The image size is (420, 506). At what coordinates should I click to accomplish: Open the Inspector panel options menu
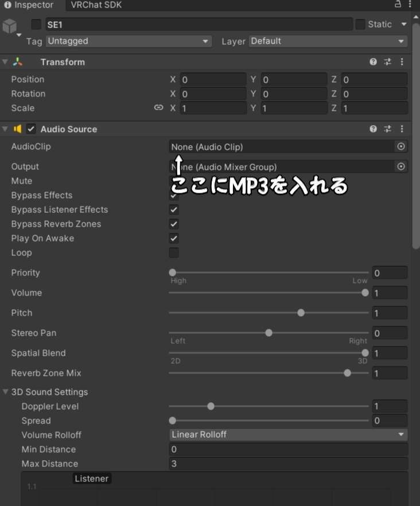[410, 4]
